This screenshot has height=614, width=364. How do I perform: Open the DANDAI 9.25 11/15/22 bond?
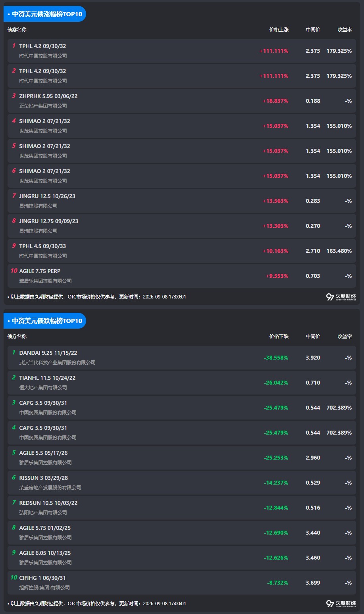coord(182,358)
